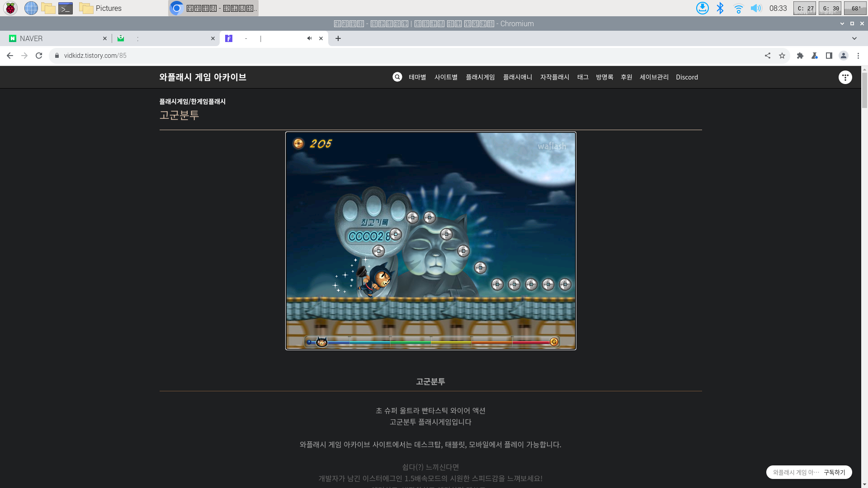Viewport: 868px width, 488px height.
Task: Open the Chromium three-dot menu
Action: click(858, 56)
